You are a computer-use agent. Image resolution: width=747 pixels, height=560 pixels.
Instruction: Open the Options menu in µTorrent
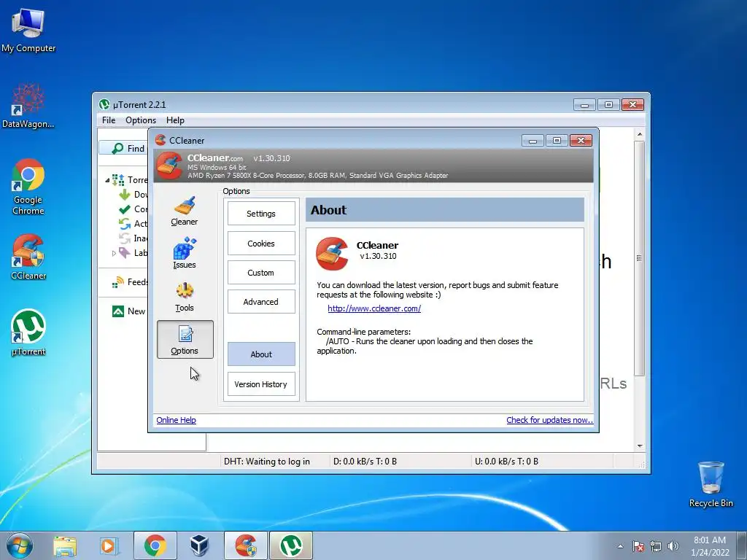tap(141, 120)
